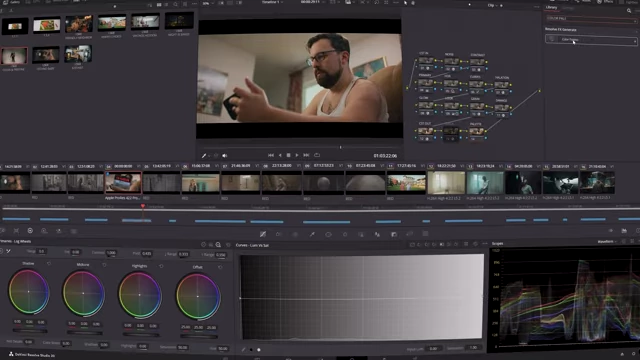The width and height of the screenshot is (640, 360).
Task: Open the Color Warper palette icon
Action: [279, 234]
